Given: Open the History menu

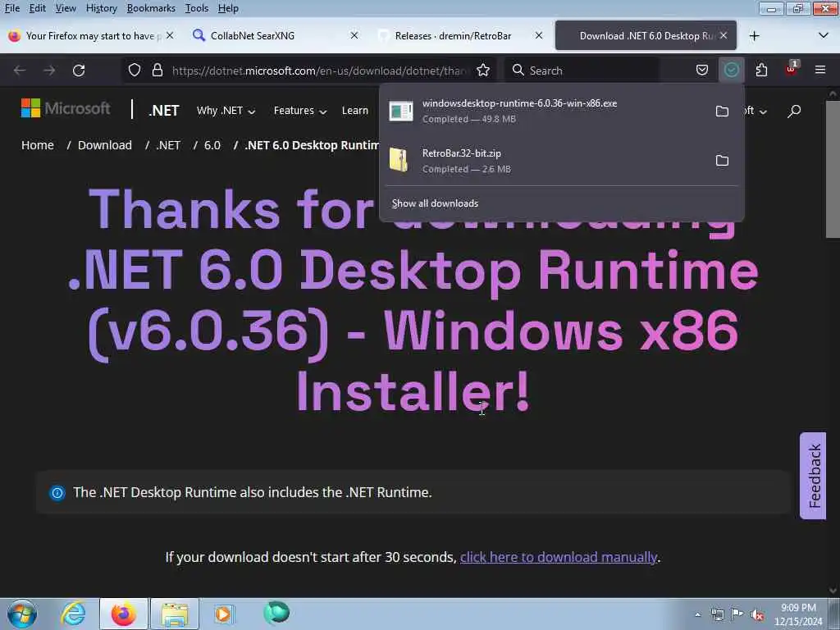Looking at the screenshot, I should coord(101,8).
